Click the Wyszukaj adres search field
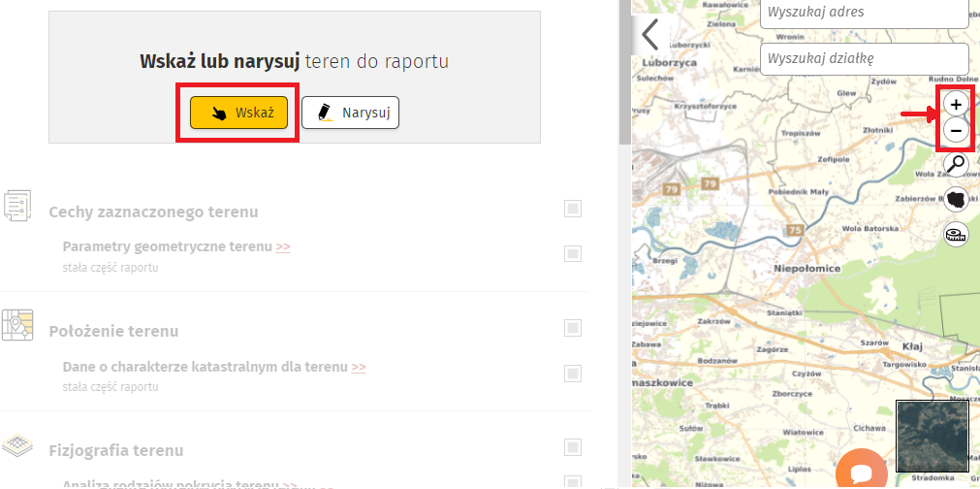The width and height of the screenshot is (980, 489). [x=864, y=13]
